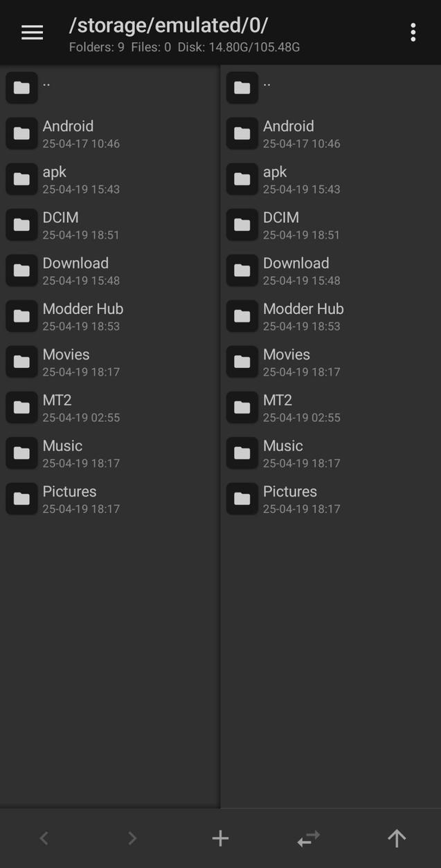Tap the DCIM folder icon in left pane
This screenshot has width=441, height=868.
(21, 225)
